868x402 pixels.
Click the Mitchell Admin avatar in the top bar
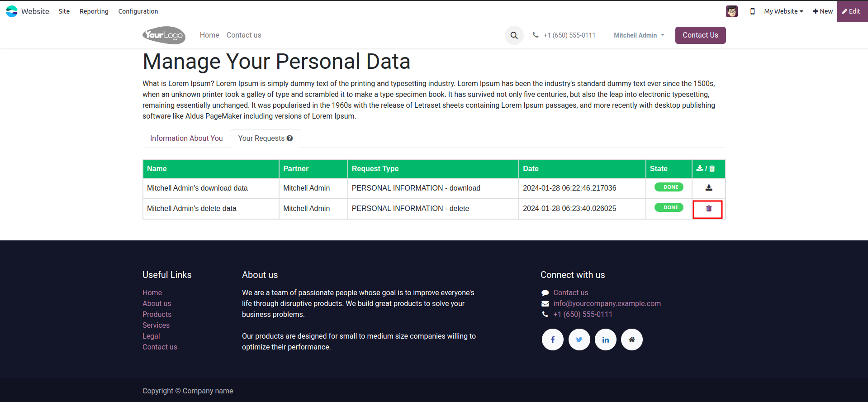[731, 11]
